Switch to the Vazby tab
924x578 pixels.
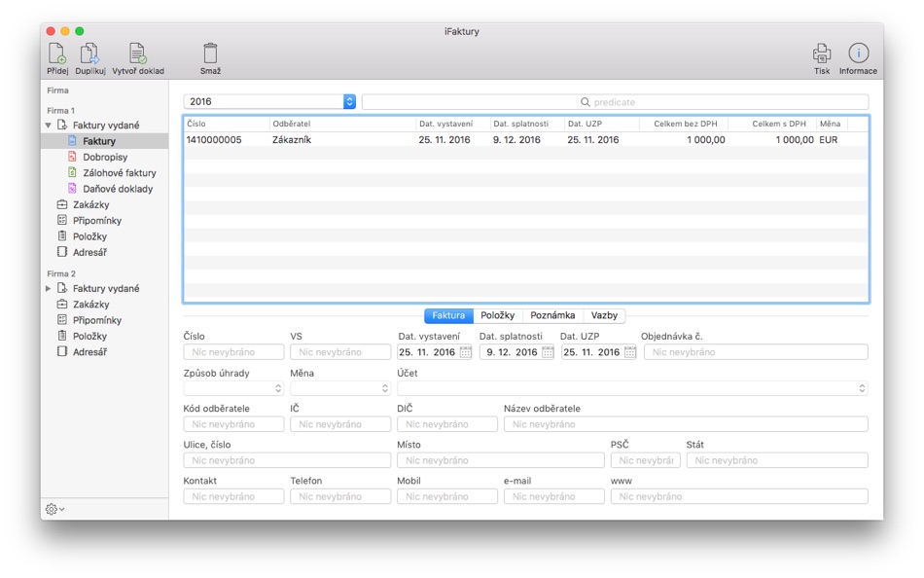click(x=604, y=315)
